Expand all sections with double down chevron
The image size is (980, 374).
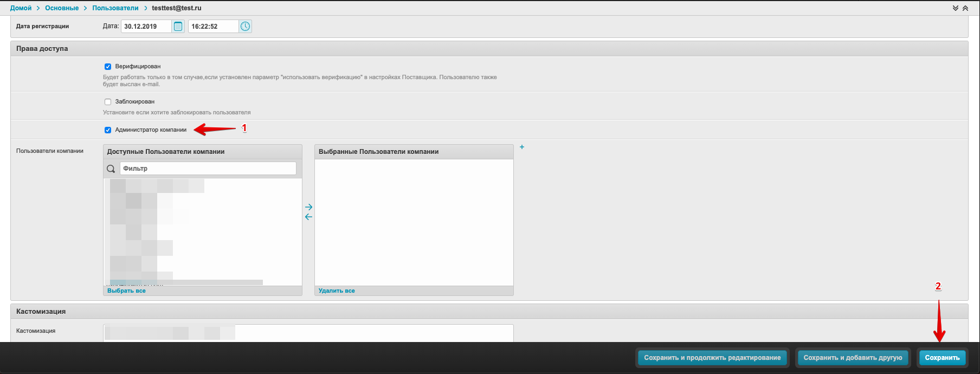(x=956, y=8)
